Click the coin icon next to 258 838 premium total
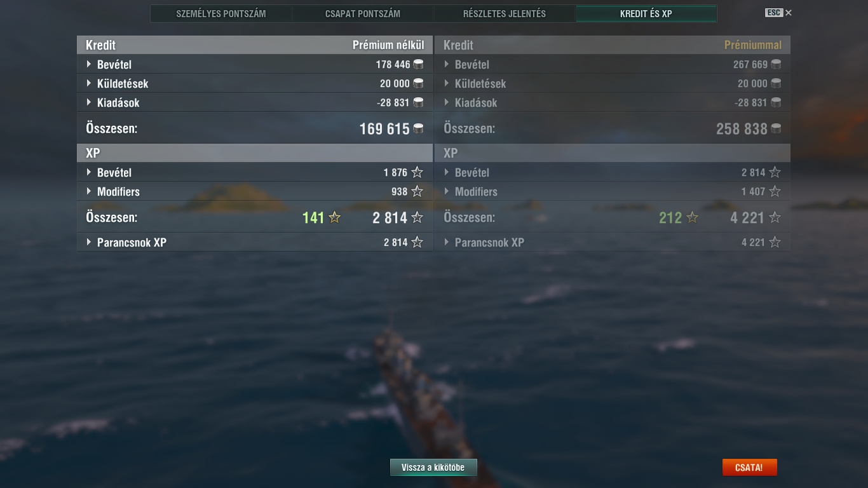This screenshot has width=868, height=488. [776, 128]
